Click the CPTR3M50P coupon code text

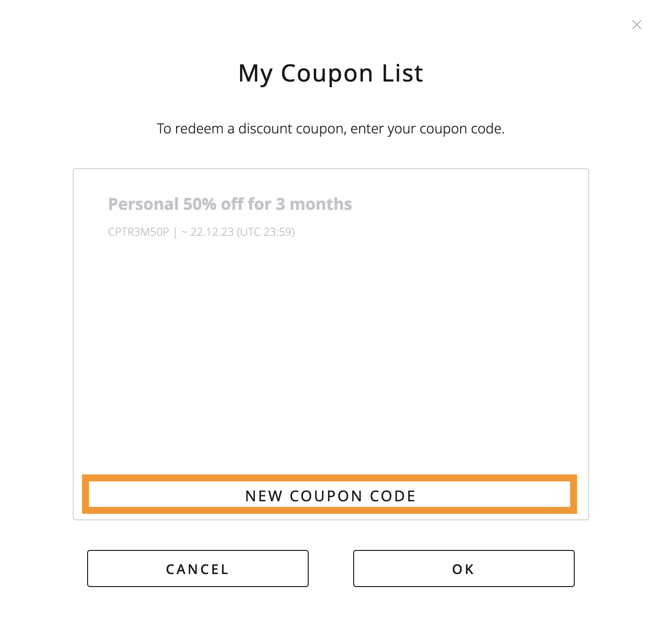pos(139,232)
